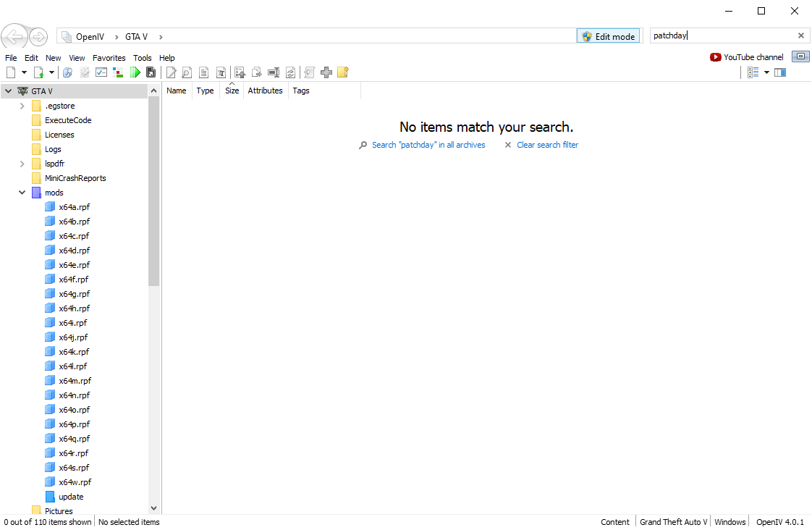This screenshot has width=812, height=530.
Task: Click Content in the status bar
Action: tap(614, 522)
